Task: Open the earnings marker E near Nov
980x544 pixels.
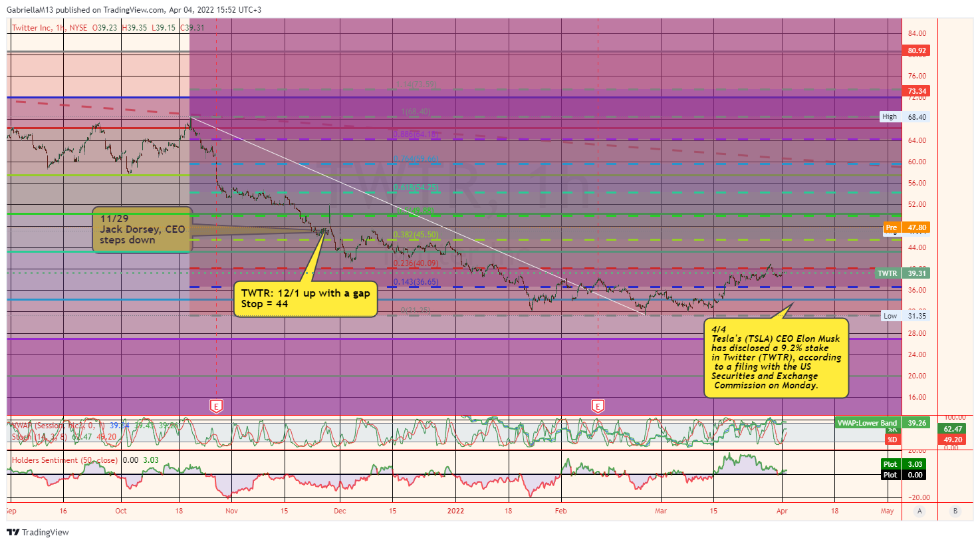Action: [216, 406]
